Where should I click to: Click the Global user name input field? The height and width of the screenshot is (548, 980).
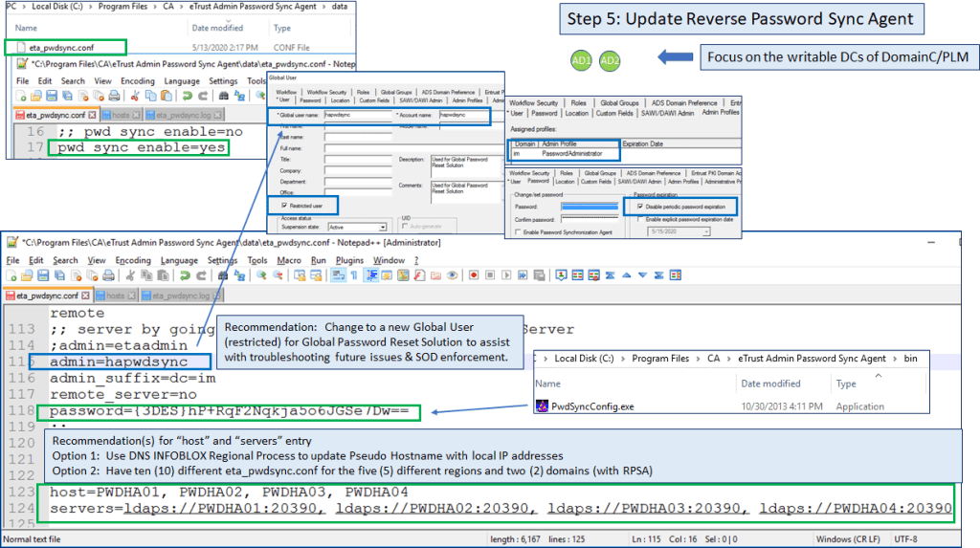tap(358, 116)
